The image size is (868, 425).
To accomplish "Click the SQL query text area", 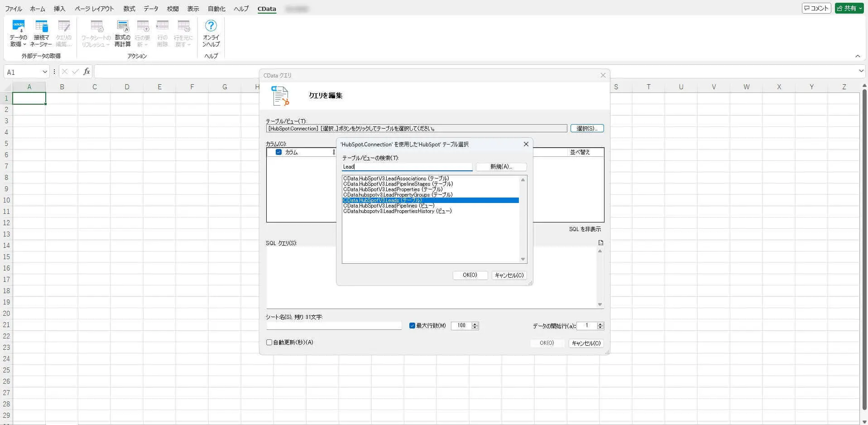I will pos(432,277).
